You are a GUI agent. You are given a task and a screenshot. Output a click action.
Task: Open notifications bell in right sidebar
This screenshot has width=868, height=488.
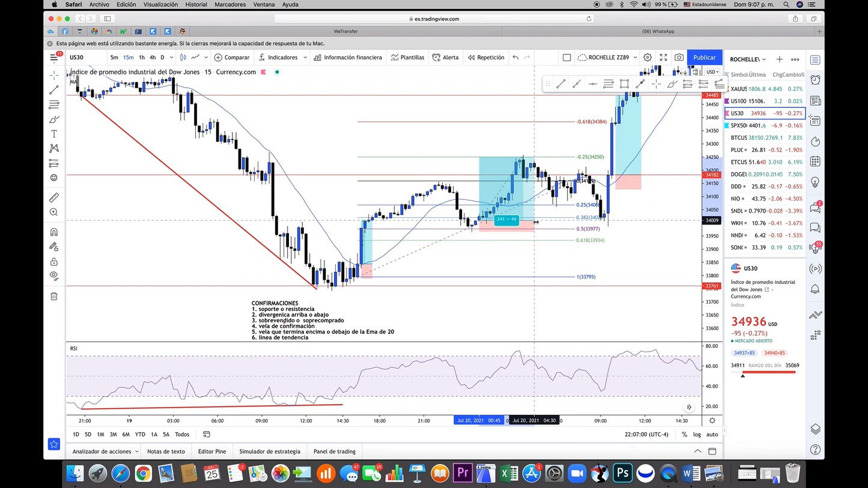coord(815,289)
